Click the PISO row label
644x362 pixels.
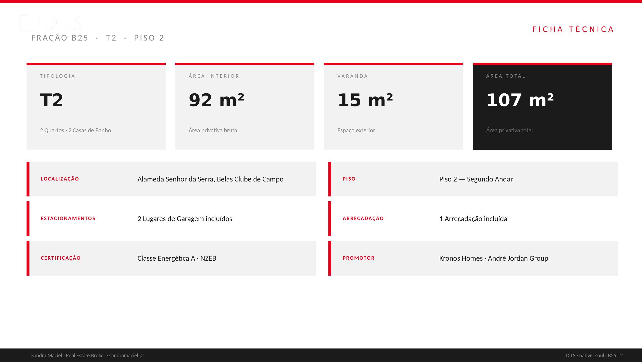(x=349, y=179)
